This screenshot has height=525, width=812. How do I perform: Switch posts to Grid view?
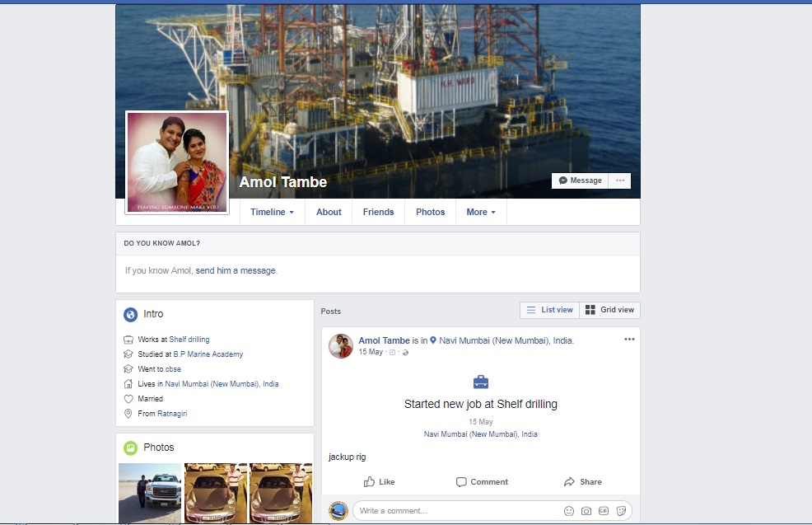click(x=610, y=310)
